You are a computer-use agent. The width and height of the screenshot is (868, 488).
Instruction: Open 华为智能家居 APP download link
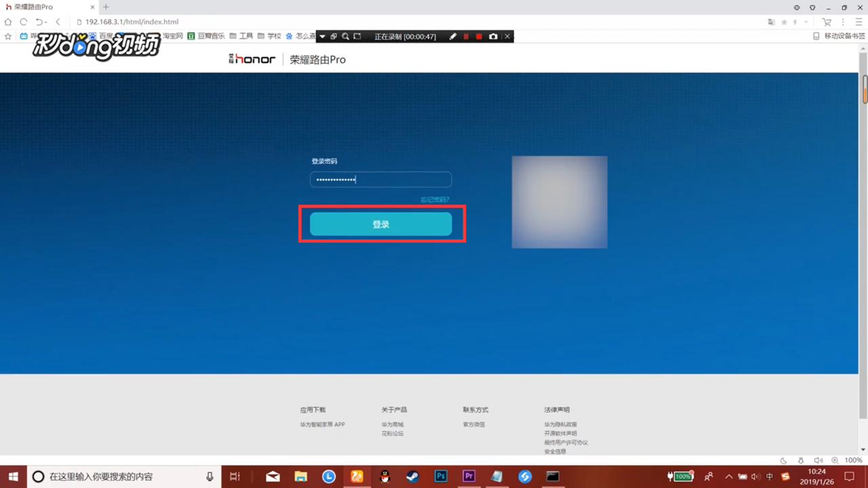(323, 424)
